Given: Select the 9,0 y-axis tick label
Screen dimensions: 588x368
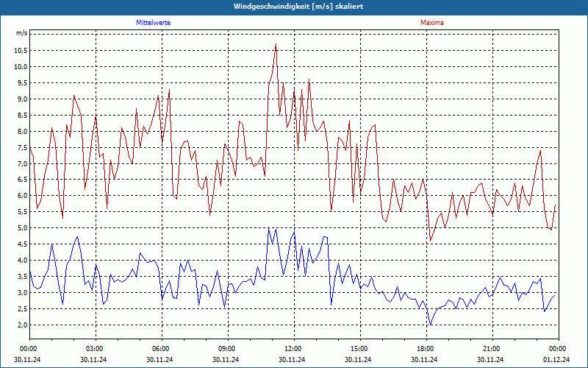Looking at the screenshot, I should (x=22, y=99).
